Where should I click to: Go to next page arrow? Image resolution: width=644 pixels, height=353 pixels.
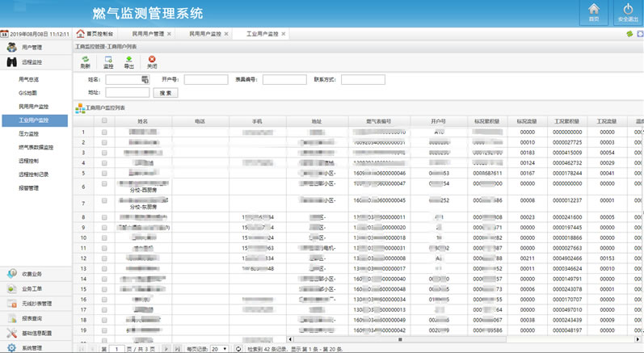(166, 349)
